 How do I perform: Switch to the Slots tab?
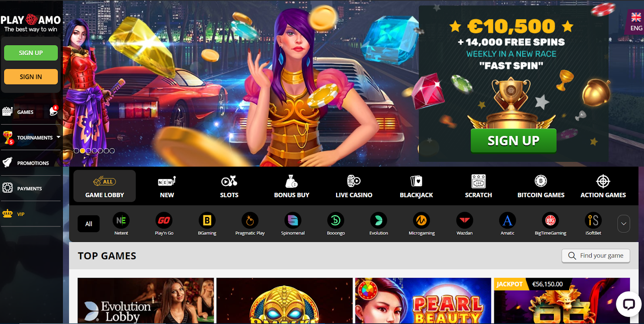pos(229,186)
